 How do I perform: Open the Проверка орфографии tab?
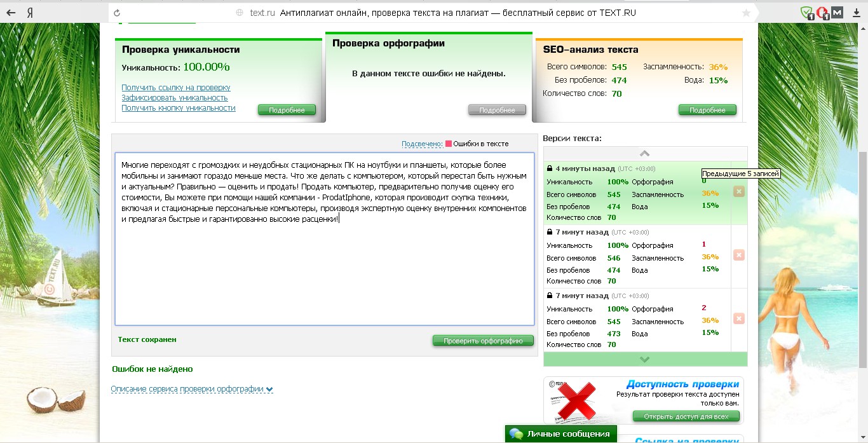coord(388,43)
